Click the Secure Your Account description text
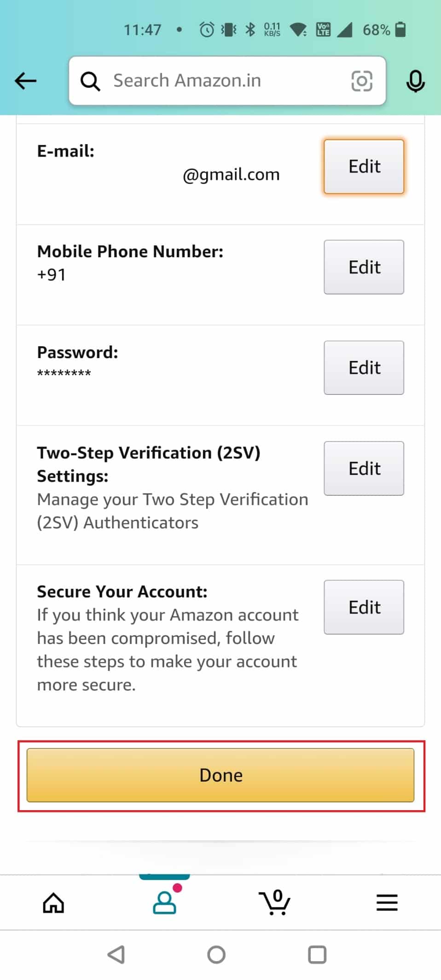 167,649
